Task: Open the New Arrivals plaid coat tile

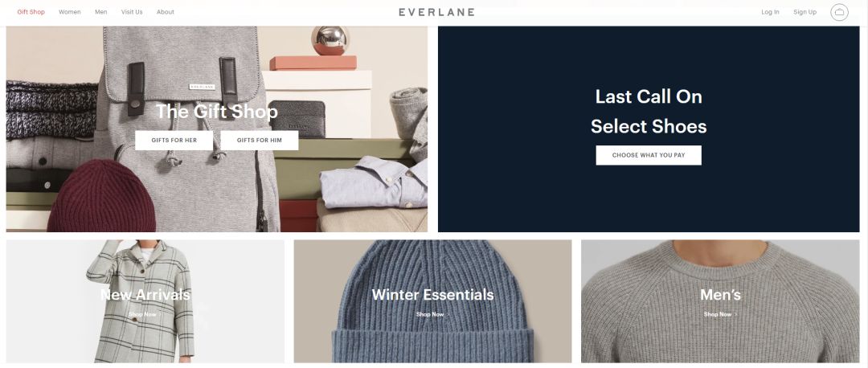Action: coord(145,301)
